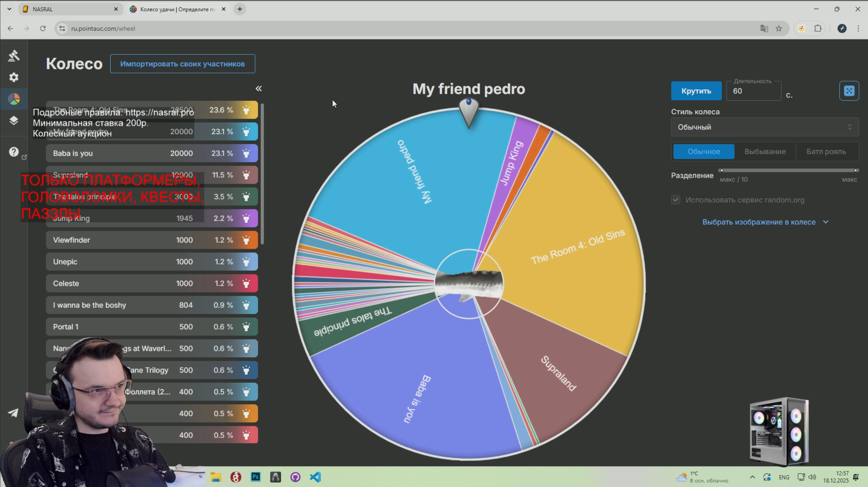Click the dice randomize icon button

pyautogui.click(x=849, y=91)
